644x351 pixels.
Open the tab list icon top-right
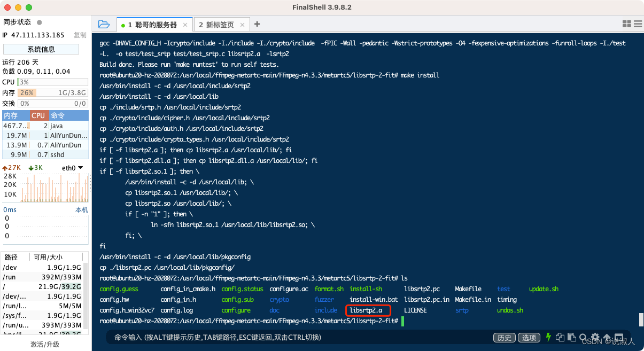tap(638, 24)
